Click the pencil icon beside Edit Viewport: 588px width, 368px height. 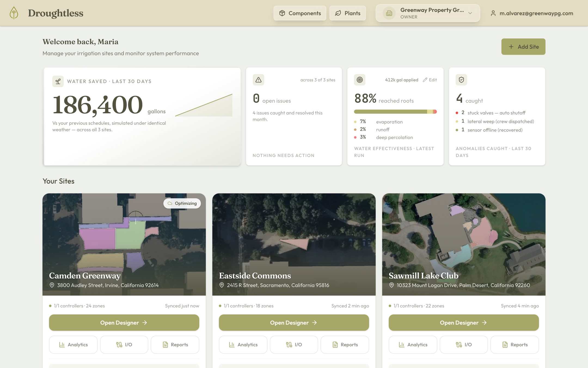click(425, 80)
